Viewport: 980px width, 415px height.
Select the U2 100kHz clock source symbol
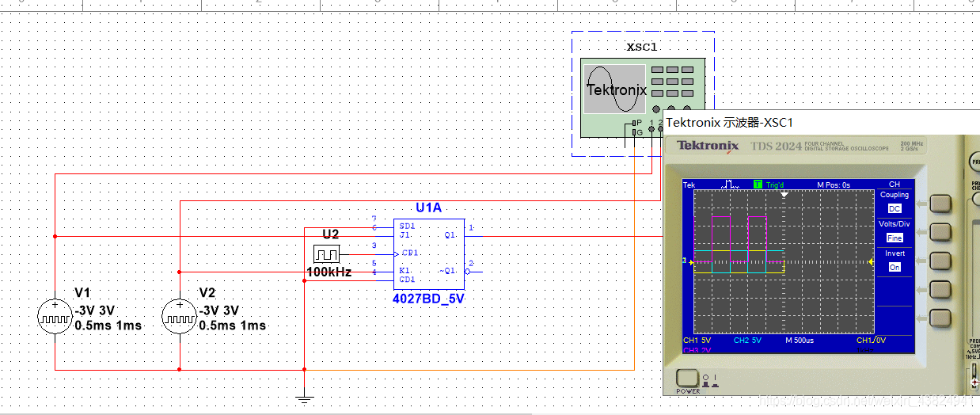(x=326, y=254)
